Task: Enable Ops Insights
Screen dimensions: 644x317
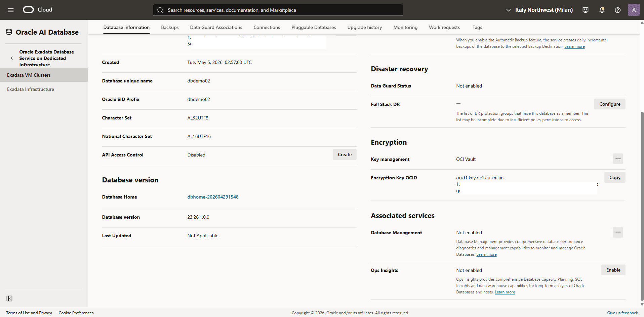Action: (613, 270)
